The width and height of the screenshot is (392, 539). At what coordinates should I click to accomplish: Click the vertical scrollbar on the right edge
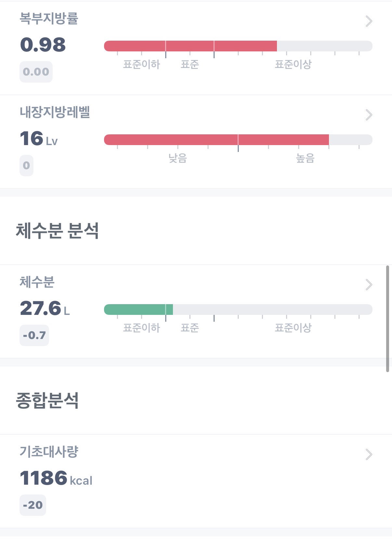(387, 319)
